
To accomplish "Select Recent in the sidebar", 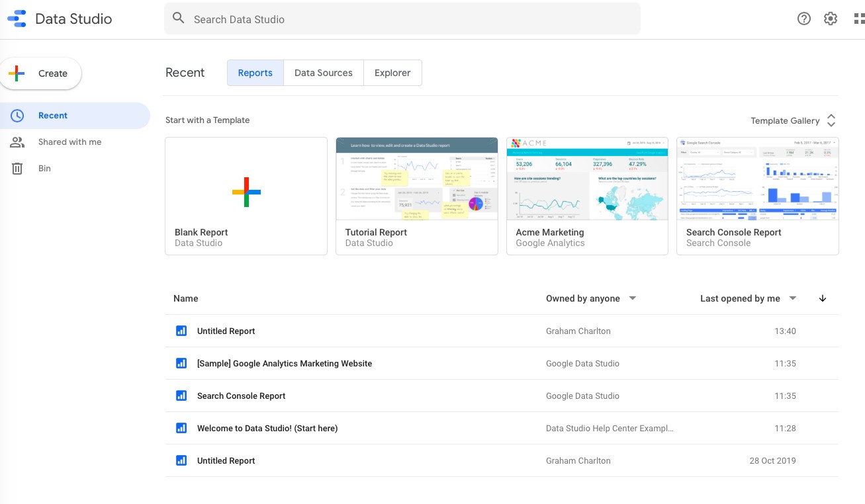I will pos(75,116).
